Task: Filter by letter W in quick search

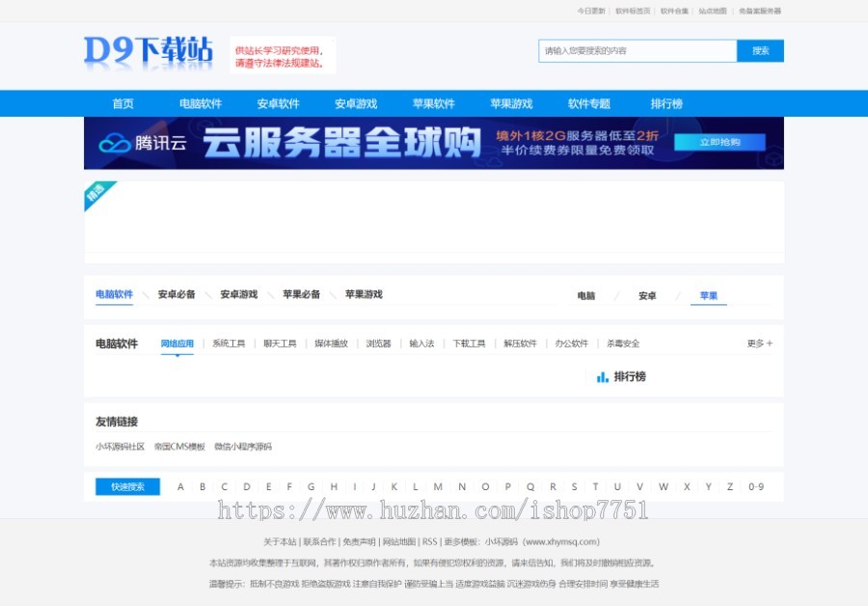Action: coord(664,487)
